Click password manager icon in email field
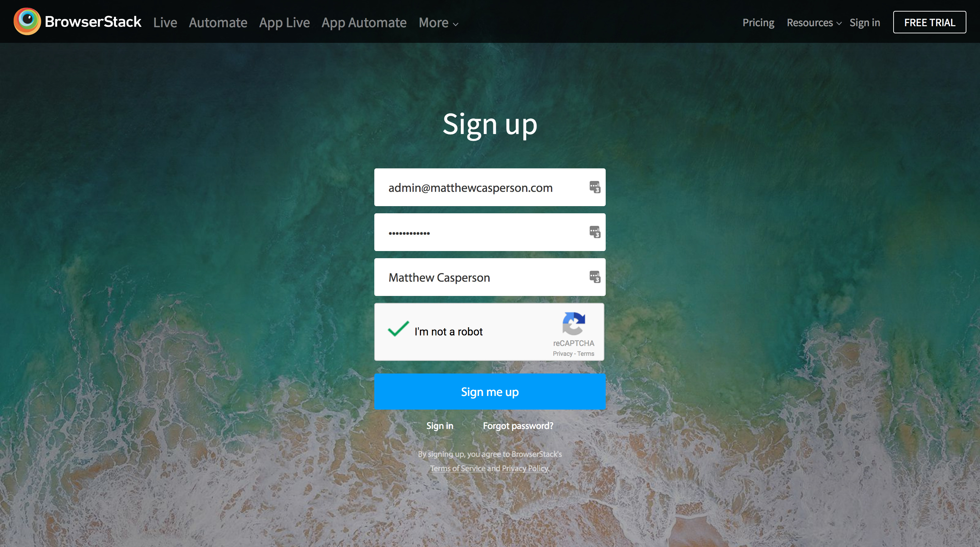The width and height of the screenshot is (980, 547). pos(594,187)
